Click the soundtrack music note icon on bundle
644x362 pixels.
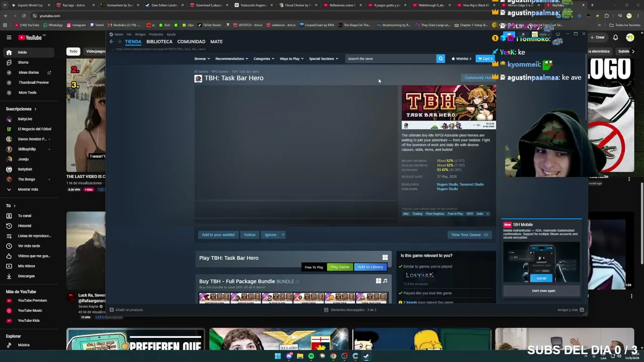click(385, 281)
